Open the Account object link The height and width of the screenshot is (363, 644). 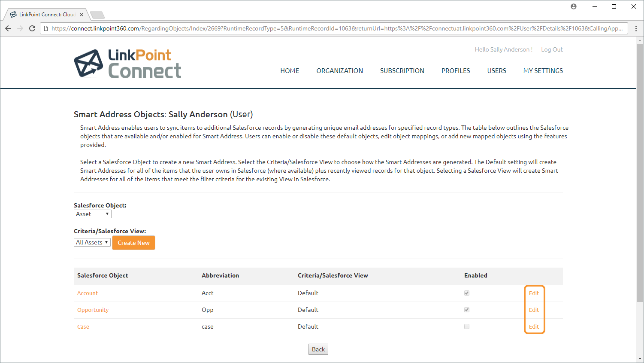click(88, 293)
